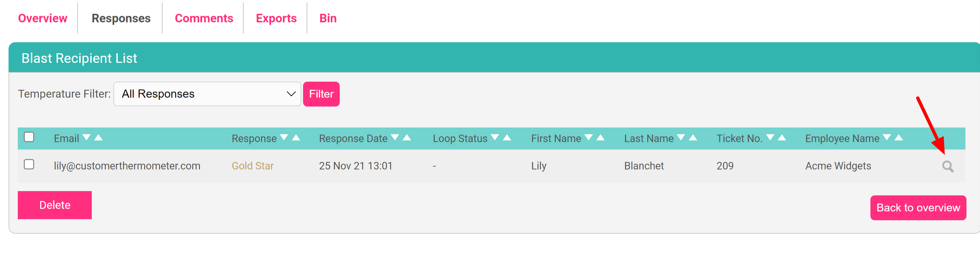980x253 pixels.
Task: Open the magnifier icon for Lily's response
Action: point(948,166)
